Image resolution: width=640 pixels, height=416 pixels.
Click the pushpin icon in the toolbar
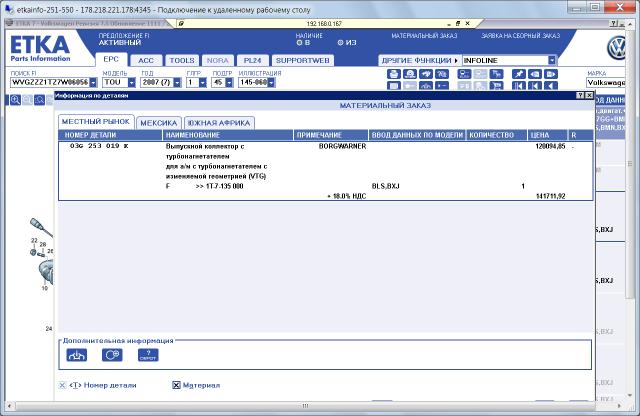tap(519, 74)
